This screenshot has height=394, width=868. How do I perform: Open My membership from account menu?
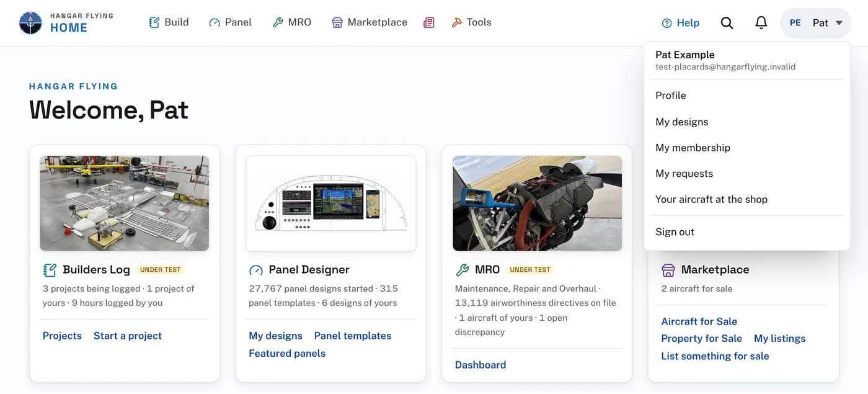tap(747, 148)
